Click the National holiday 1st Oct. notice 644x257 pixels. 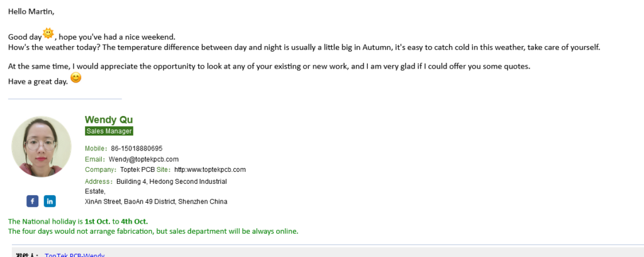[x=78, y=221]
